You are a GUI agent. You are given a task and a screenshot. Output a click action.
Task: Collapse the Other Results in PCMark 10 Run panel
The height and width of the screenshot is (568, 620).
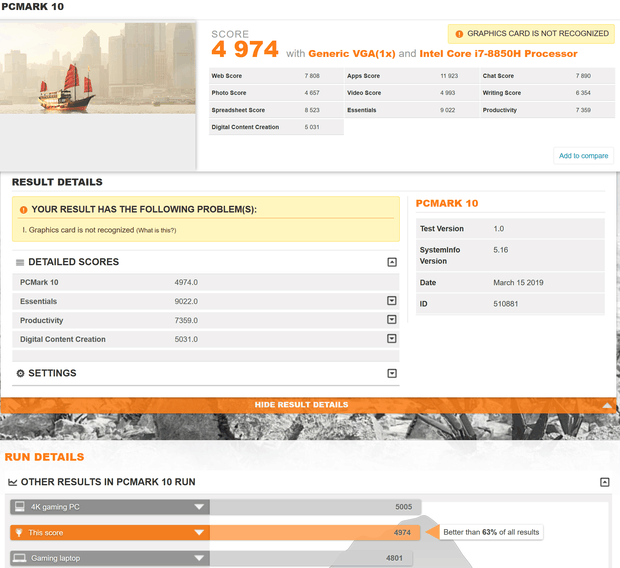click(605, 482)
